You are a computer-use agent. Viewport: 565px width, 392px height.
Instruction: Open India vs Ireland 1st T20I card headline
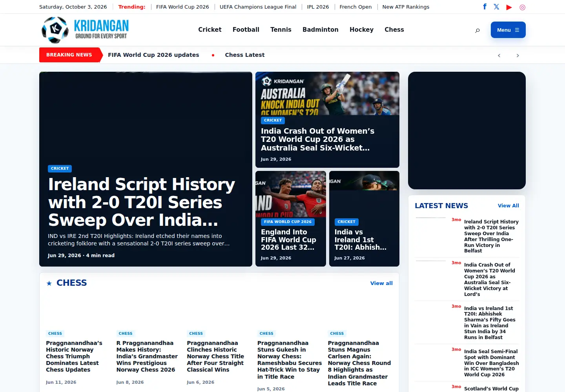click(360, 240)
